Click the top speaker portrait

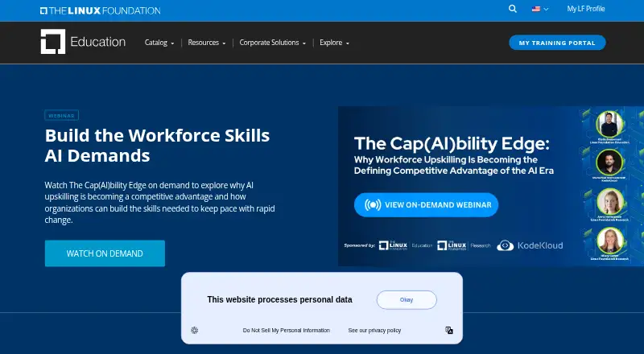pos(609,124)
